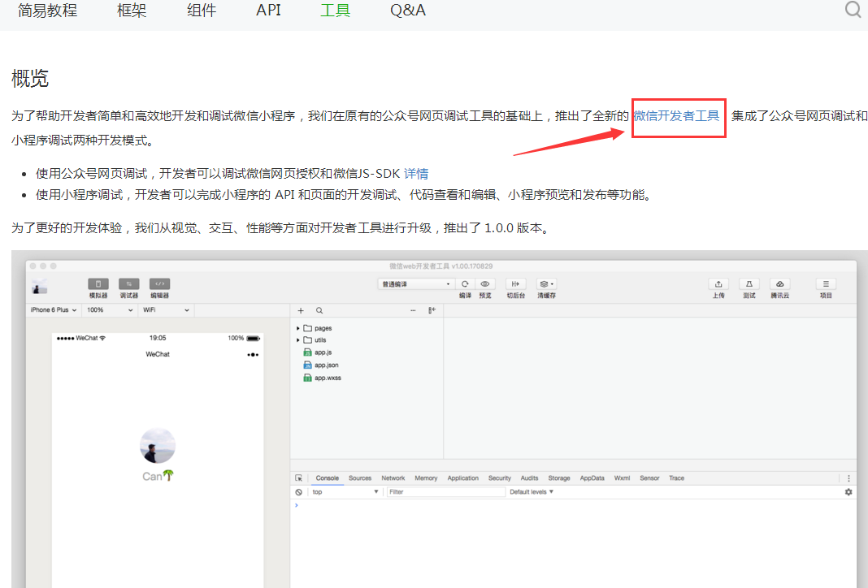The image size is (868, 588).
Task: Switch to the Security tab
Action: coord(499,478)
